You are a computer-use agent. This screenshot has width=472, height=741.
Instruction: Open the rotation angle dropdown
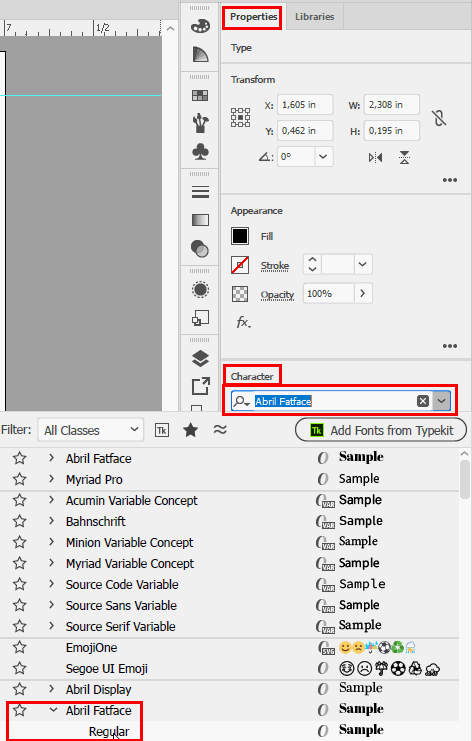coord(323,156)
